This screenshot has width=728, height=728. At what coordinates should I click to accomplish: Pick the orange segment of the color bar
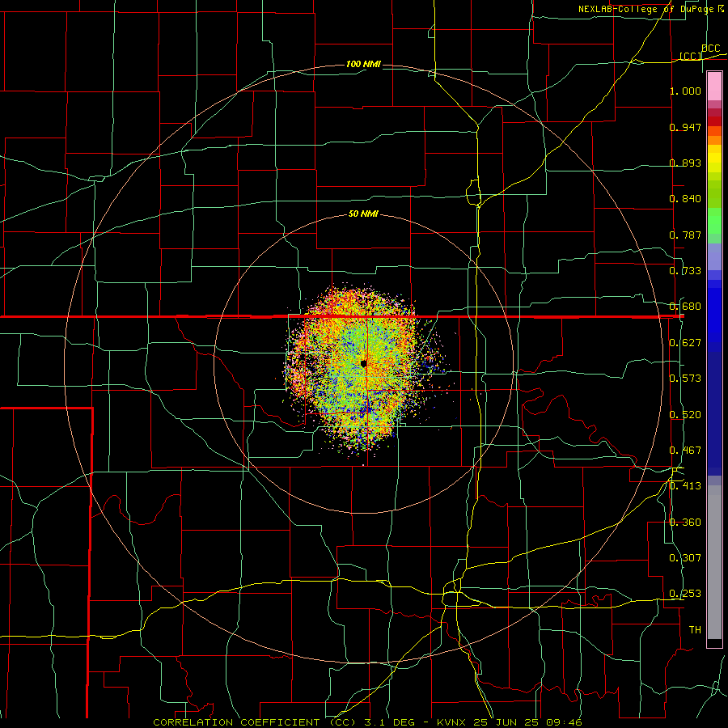tap(714, 140)
